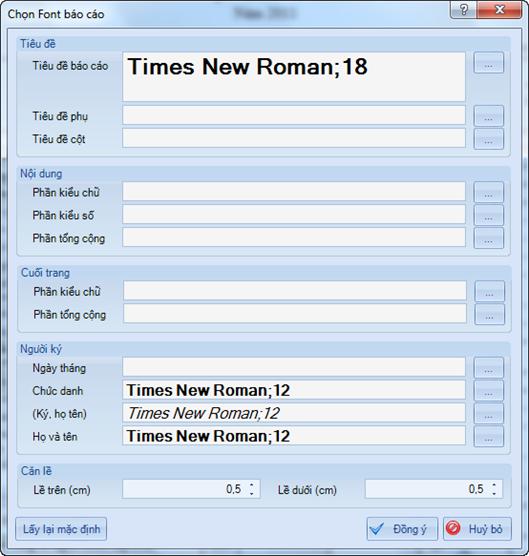529x556 pixels.
Task: Confirm with the Đồng ý button
Action: point(402,529)
